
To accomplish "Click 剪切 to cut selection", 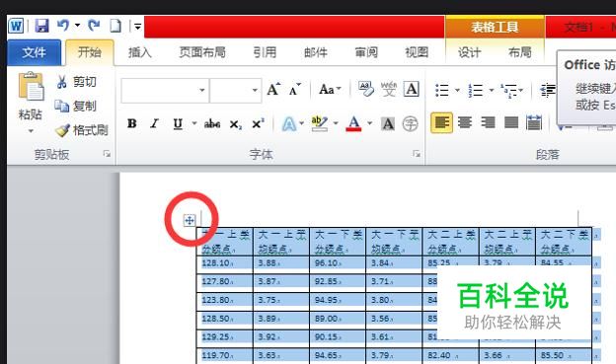I will click(77, 82).
